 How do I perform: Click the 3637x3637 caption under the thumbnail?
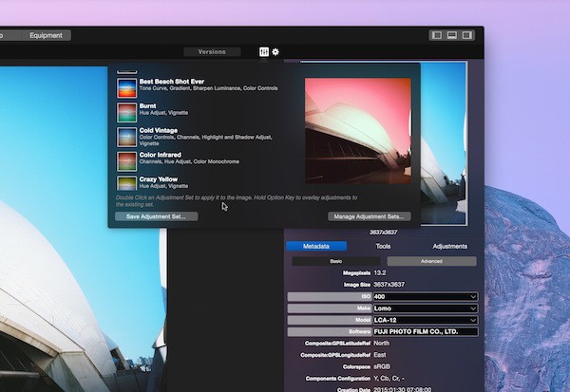384,232
